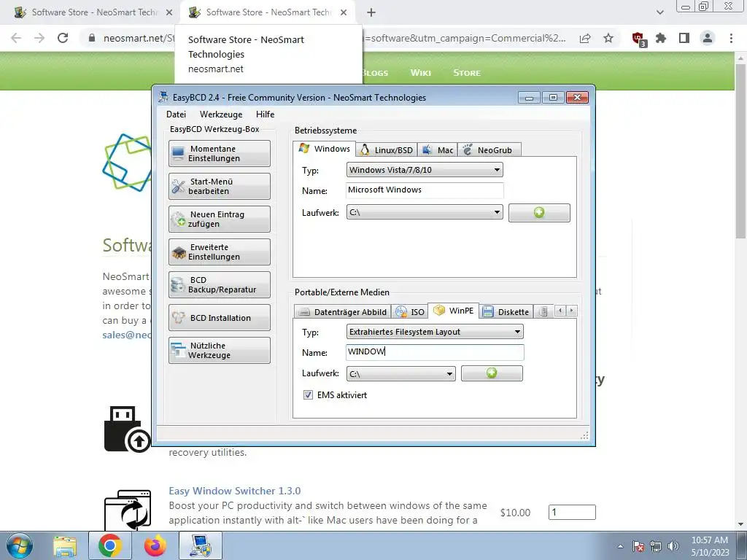
Task: Switch to the Linux/BSD tab
Action: [x=387, y=150]
